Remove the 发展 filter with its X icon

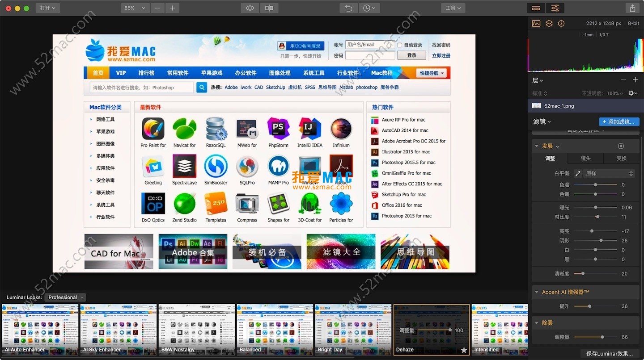coord(621,146)
